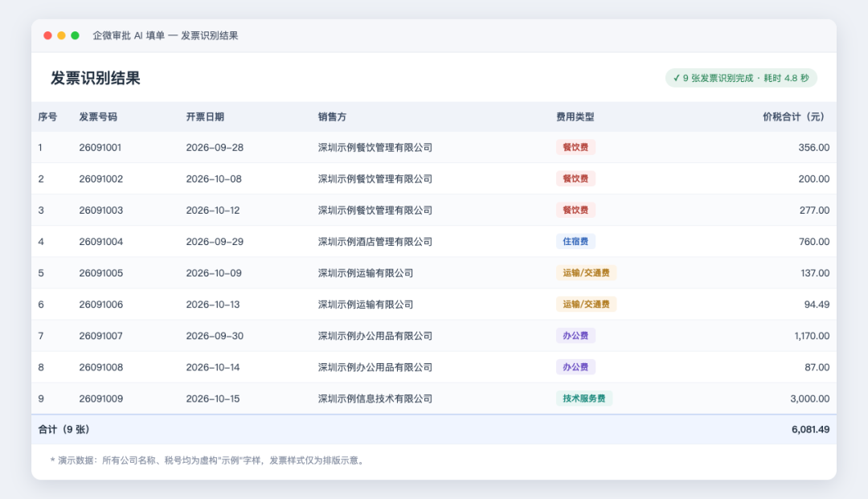Click the 开票日期 column header
The image size is (868, 499).
tap(205, 117)
